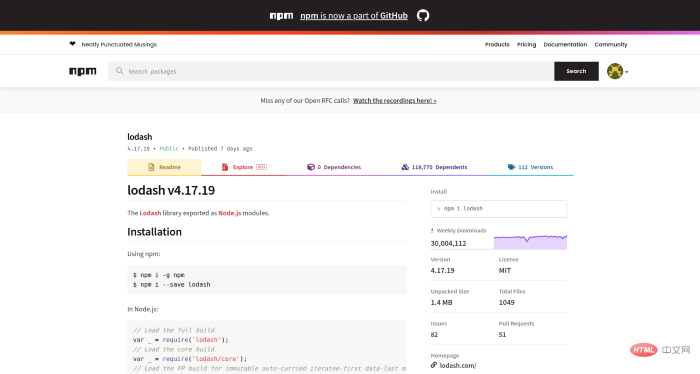Click the GitHub octocat icon in banner
Image resolution: width=700 pixels, height=374 pixels.
[x=423, y=16]
